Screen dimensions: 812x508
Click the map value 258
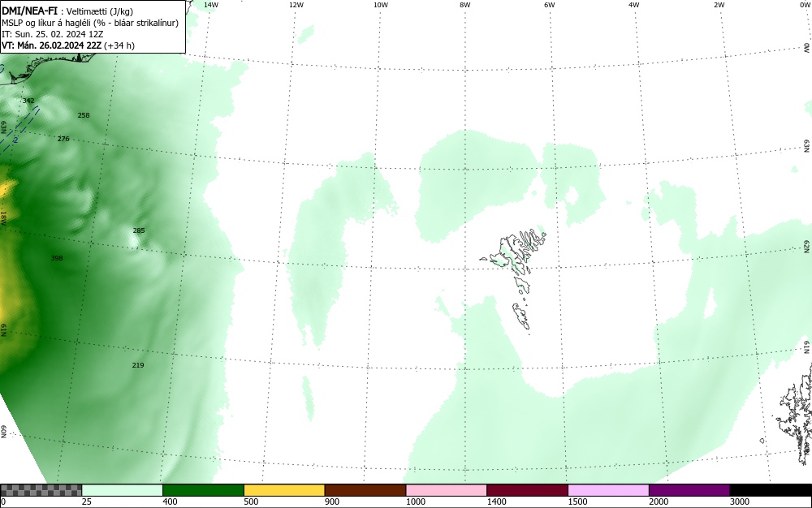(84, 115)
